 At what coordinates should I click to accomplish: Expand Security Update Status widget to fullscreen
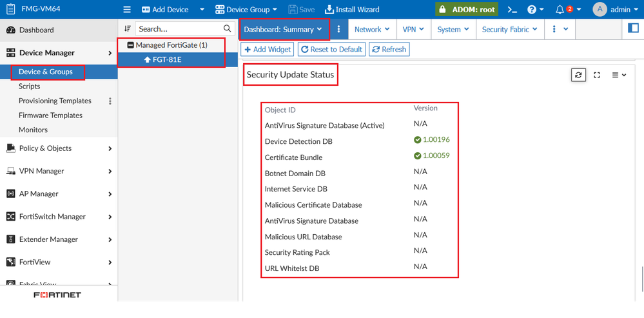(x=597, y=75)
